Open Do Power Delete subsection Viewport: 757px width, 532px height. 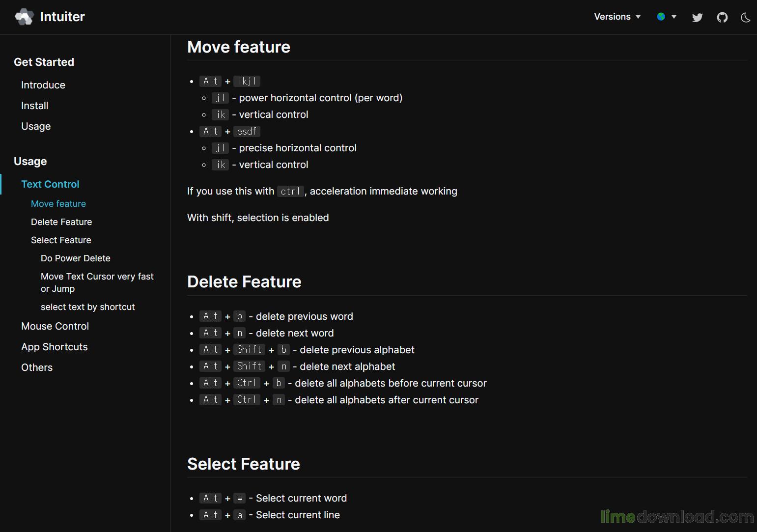[76, 258]
